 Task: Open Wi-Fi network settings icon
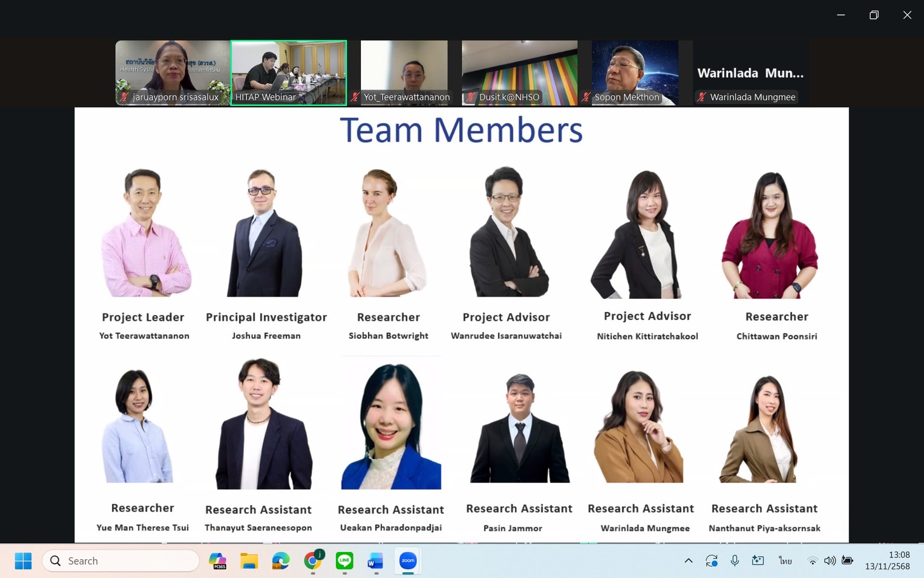(811, 561)
